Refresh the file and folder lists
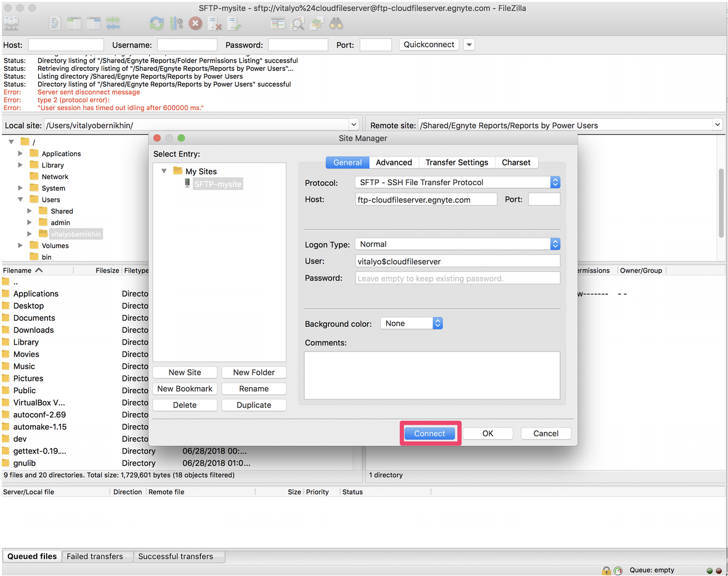This screenshot has height=576, width=728. 156,23
